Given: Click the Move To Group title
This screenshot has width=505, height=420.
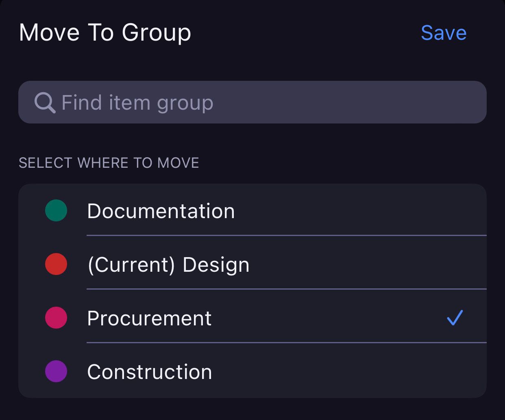Looking at the screenshot, I should 105,33.
